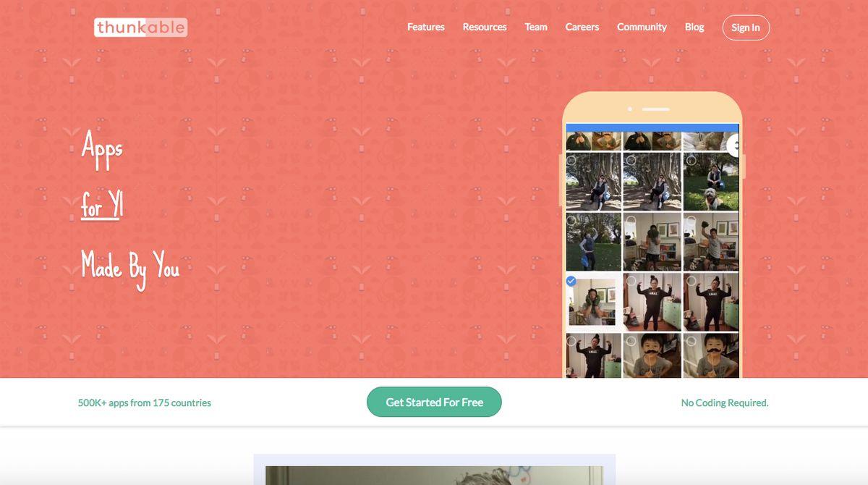Visit the Community page

tap(642, 27)
